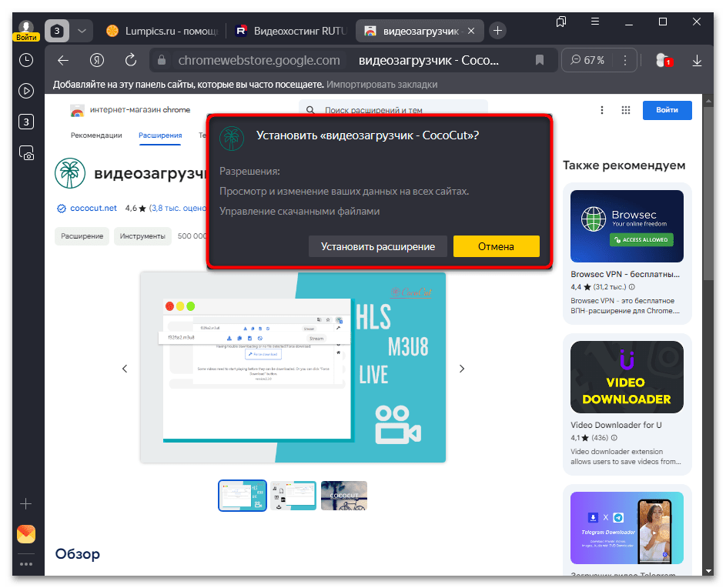Open info icon next to Browsec rating
This screenshot has height=588, width=726.
(x=631, y=287)
